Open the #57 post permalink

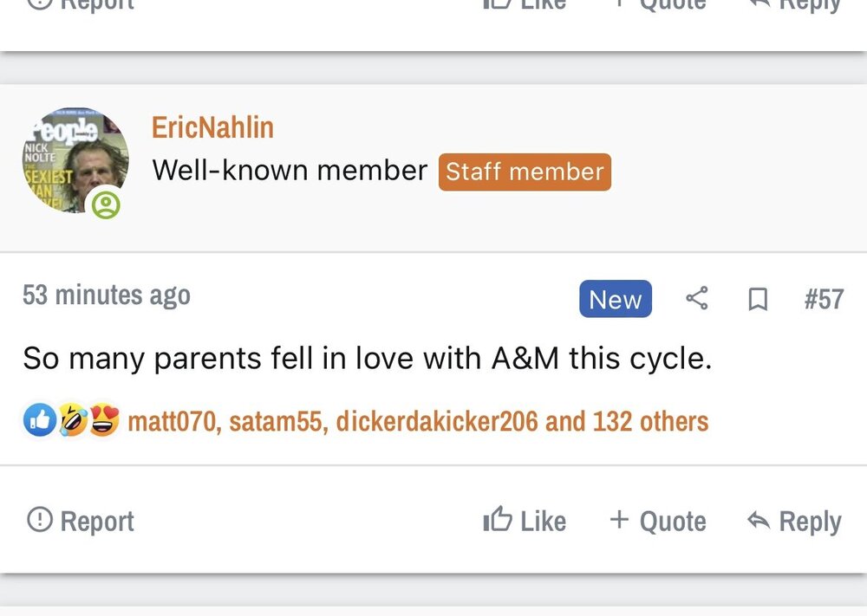[x=824, y=299]
